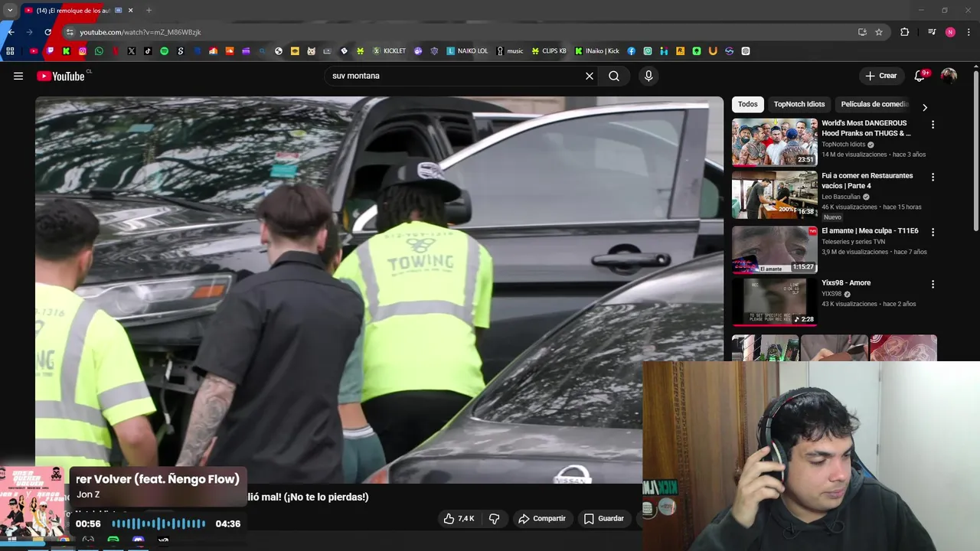The image size is (980, 551).
Task: Open Yixs98 - Amore video title
Action: [x=846, y=283]
